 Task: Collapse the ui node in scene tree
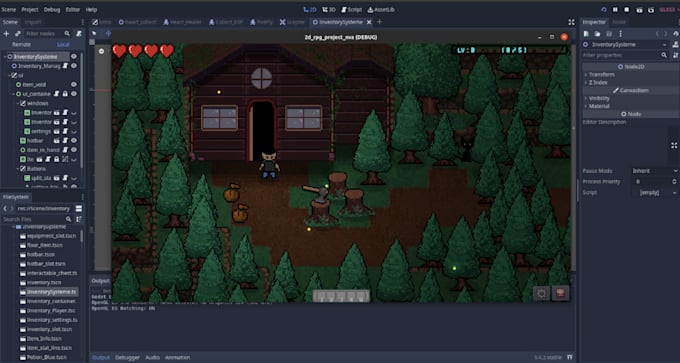9,75
